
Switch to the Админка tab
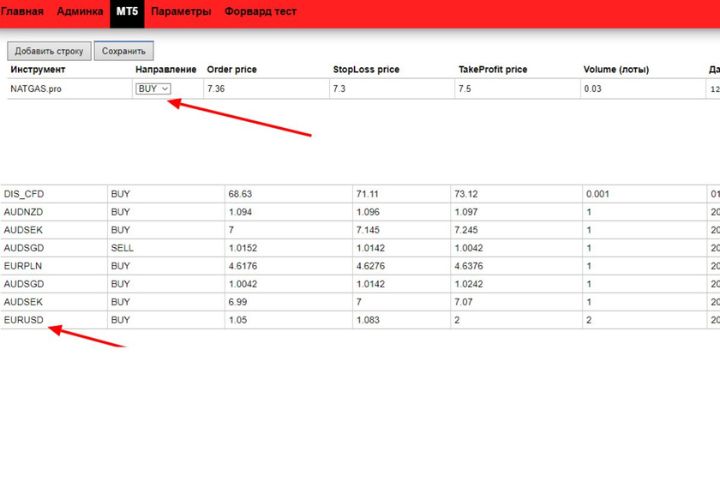coord(80,11)
